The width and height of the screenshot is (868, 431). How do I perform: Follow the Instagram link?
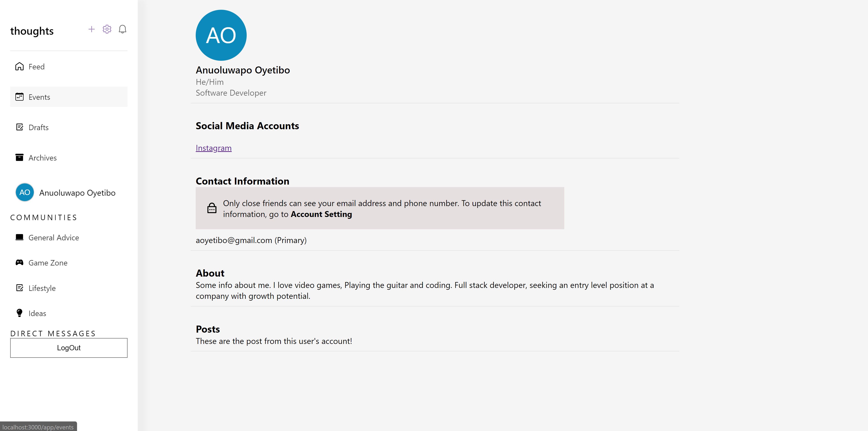[x=214, y=148]
